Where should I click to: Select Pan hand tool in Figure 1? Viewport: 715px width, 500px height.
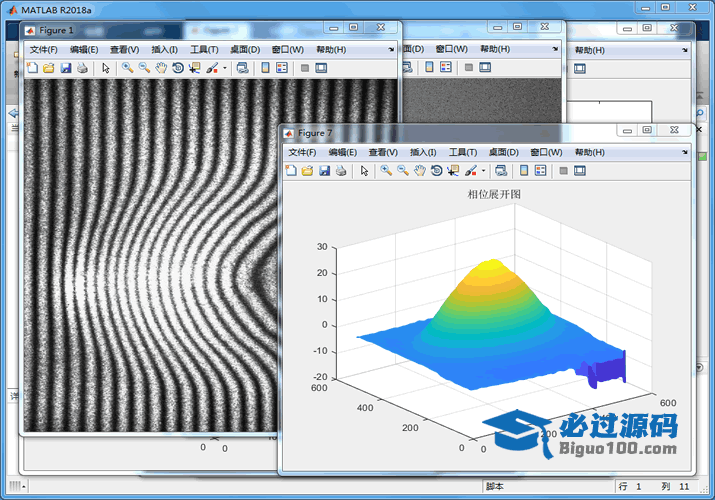[161, 68]
